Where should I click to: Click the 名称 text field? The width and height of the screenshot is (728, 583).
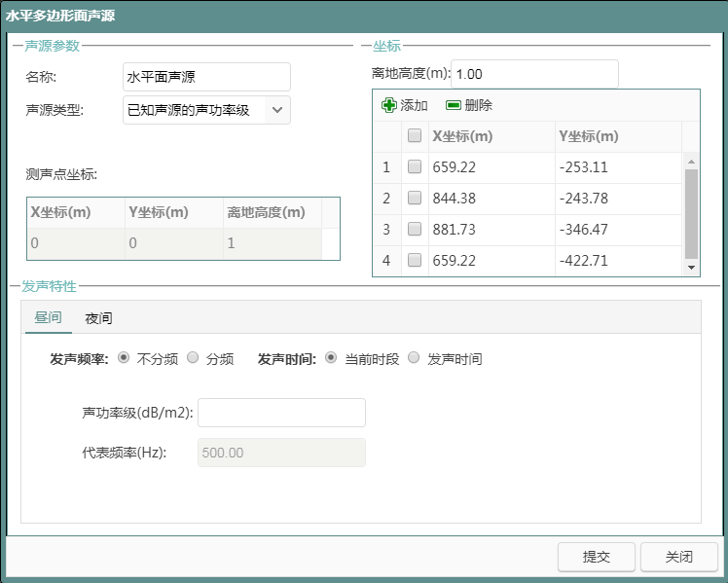coord(206,77)
